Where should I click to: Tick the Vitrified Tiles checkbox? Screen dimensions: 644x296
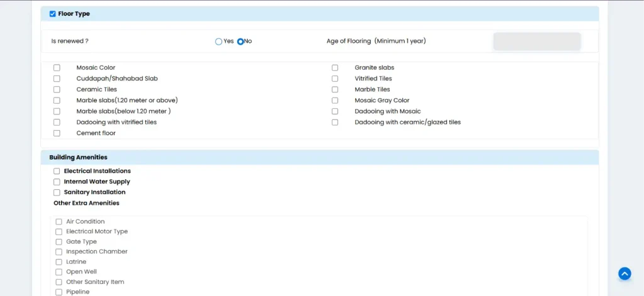click(335, 79)
